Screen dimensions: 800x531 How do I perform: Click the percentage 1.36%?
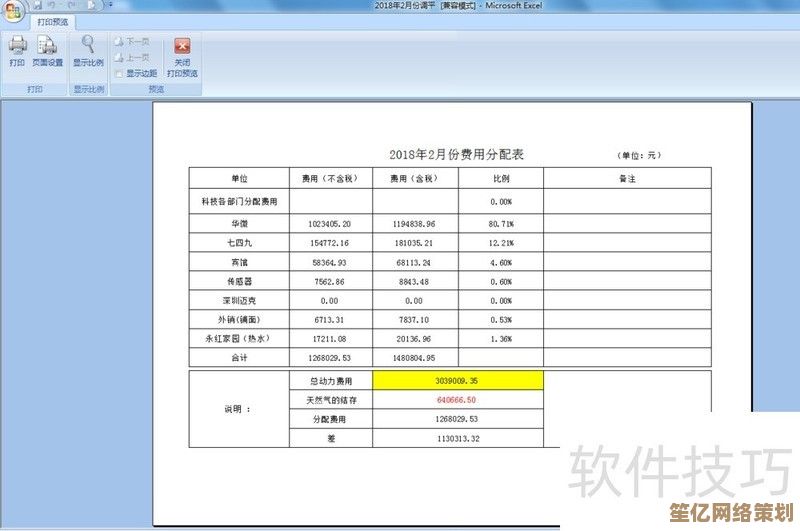[501, 339]
